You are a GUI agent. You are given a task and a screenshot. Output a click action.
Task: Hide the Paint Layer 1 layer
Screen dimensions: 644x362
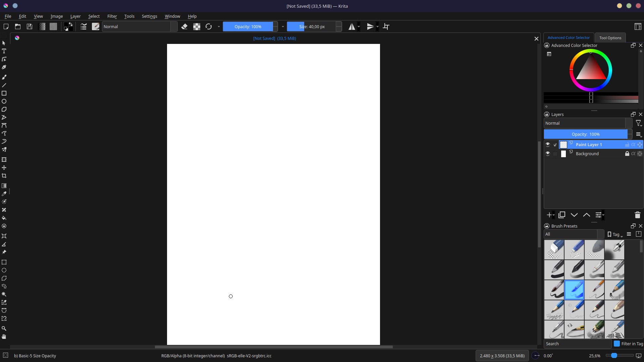tap(548, 144)
